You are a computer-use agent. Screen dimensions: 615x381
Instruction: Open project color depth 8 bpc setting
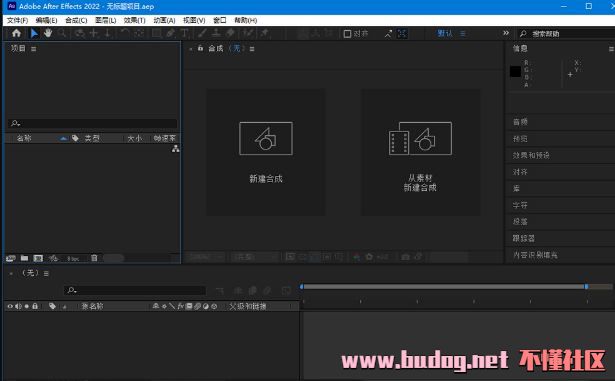tap(73, 259)
